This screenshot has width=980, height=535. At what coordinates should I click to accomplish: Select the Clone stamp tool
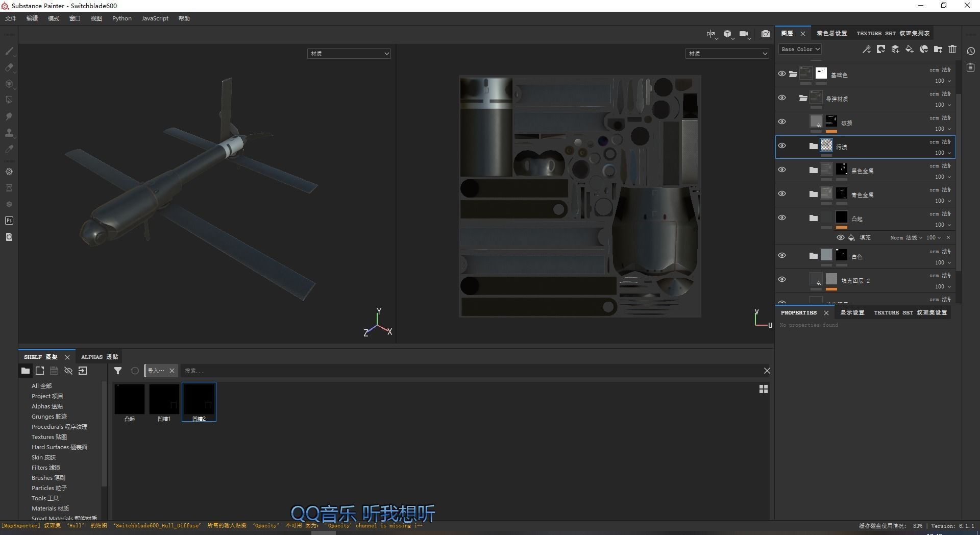click(x=9, y=133)
